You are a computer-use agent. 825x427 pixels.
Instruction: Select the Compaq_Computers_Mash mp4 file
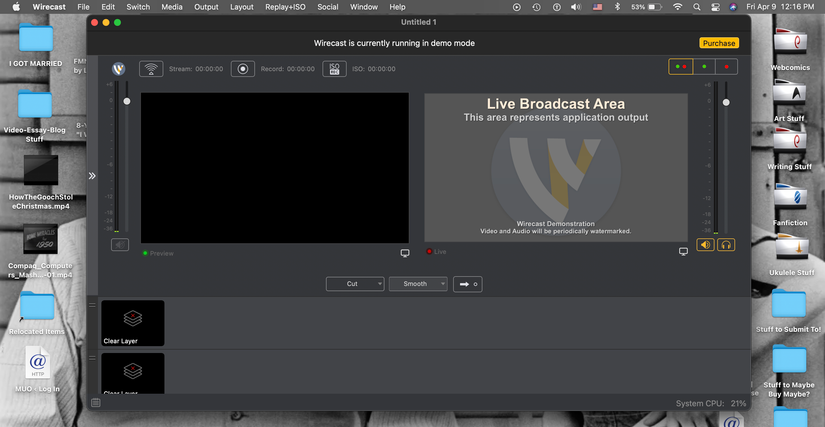41,251
